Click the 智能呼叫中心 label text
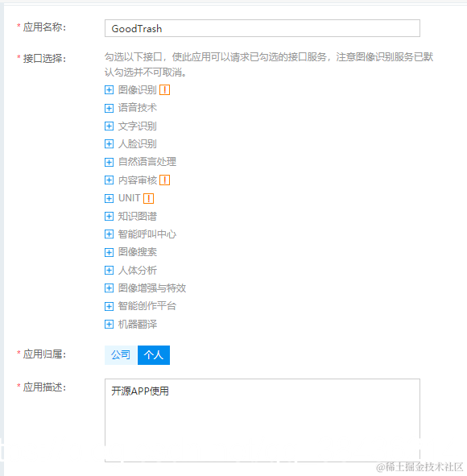The height and width of the screenshot is (476, 467). point(147,234)
